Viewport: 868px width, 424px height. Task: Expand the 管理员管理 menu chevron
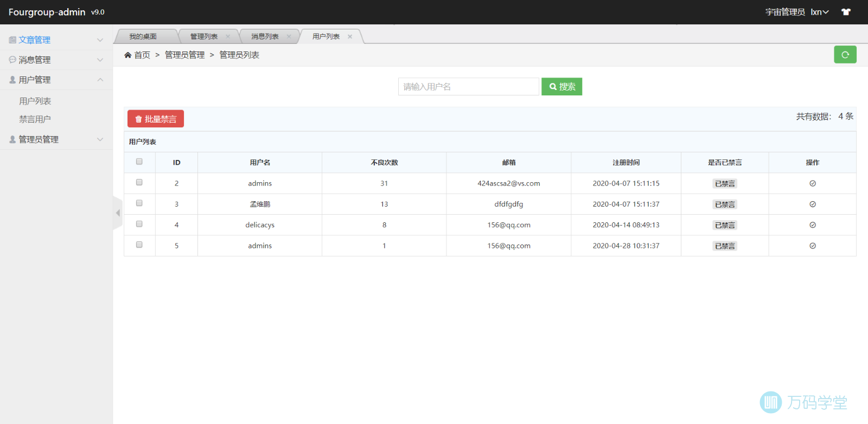[100, 139]
